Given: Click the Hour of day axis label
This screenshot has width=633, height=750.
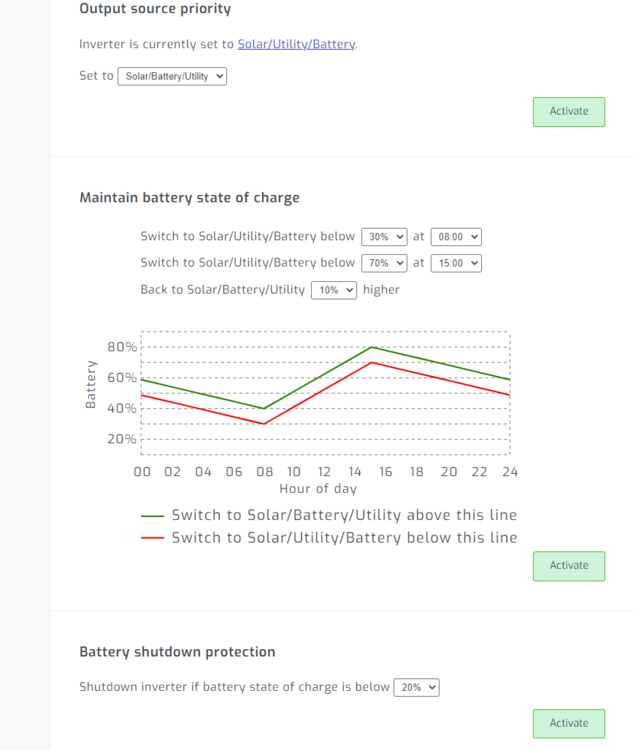Looking at the screenshot, I should coord(318,489).
